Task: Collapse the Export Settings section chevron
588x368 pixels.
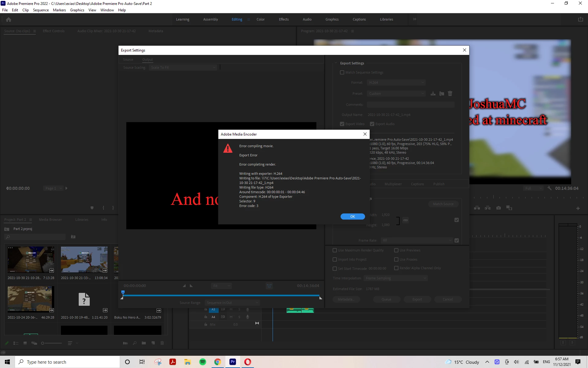Action: 336,63
